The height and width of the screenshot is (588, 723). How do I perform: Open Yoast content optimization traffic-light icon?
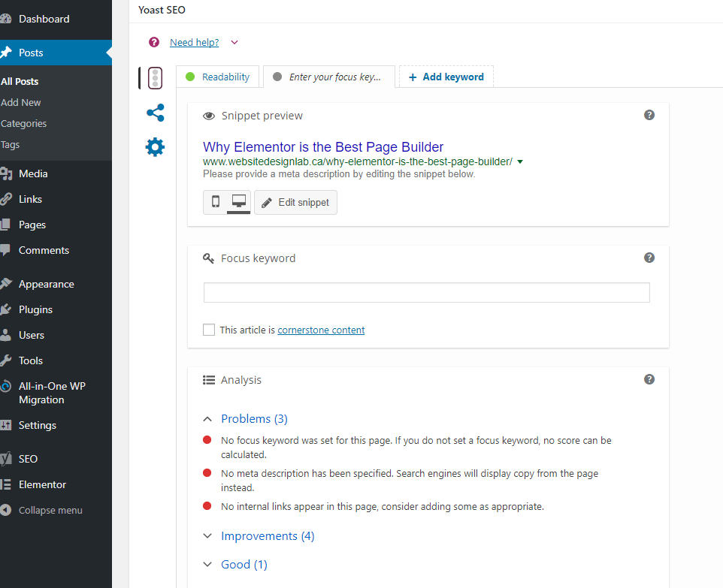[155, 78]
